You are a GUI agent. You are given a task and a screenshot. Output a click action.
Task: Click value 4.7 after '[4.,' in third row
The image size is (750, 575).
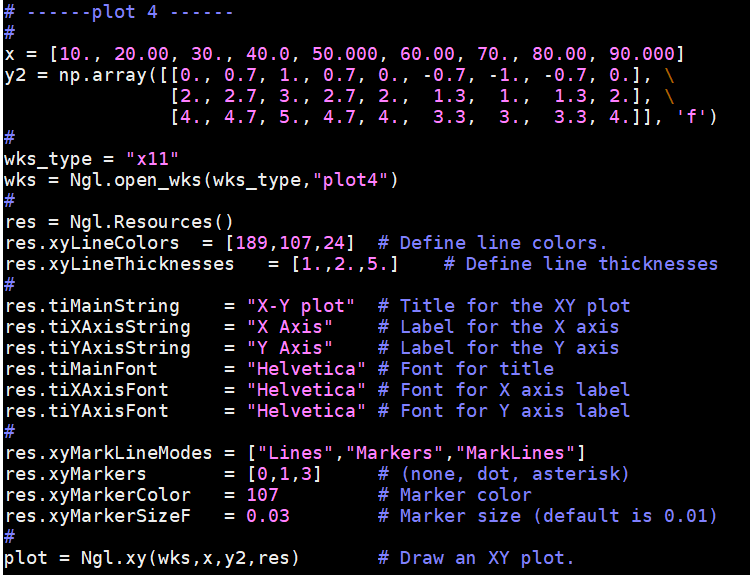pos(240,117)
